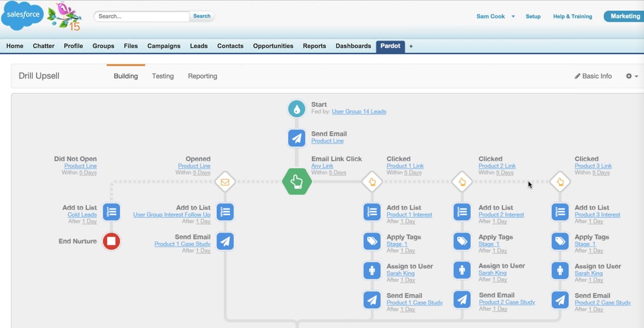644x328 pixels.
Task: Open the Product 3 Link link
Action: point(593,166)
